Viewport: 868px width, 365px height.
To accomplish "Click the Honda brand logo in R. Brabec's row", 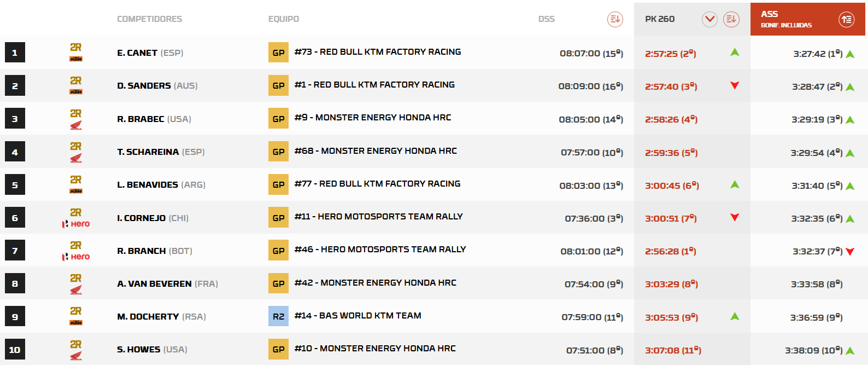I will (76, 126).
